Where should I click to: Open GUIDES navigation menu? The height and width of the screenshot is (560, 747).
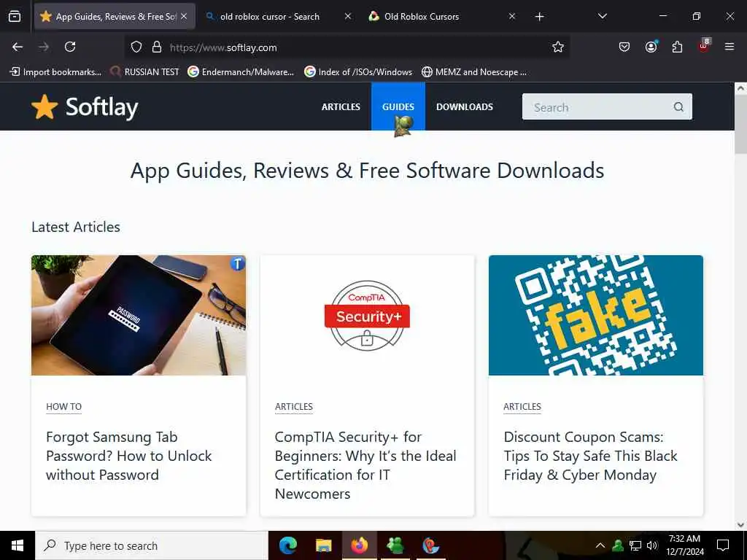click(398, 106)
